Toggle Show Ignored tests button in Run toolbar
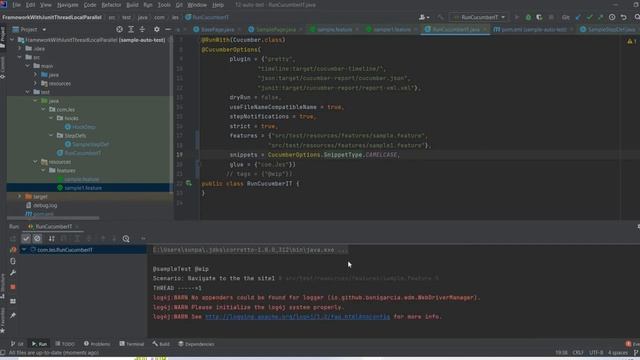The image size is (640, 360). (x=37, y=239)
